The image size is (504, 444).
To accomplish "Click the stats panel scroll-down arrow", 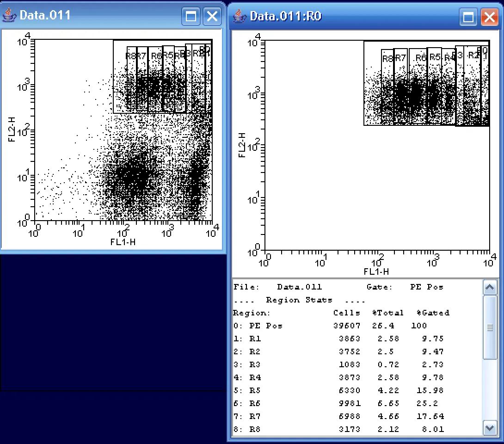I will pos(490,428).
